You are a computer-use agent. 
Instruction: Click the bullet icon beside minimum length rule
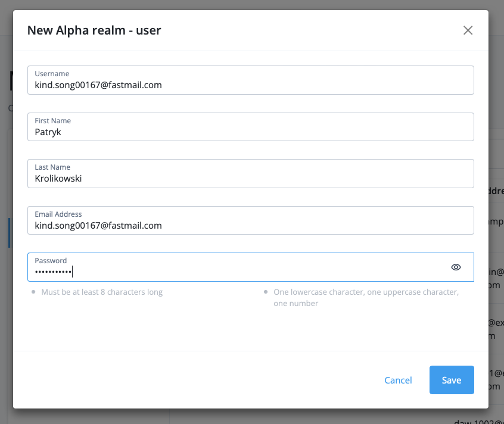(33, 292)
